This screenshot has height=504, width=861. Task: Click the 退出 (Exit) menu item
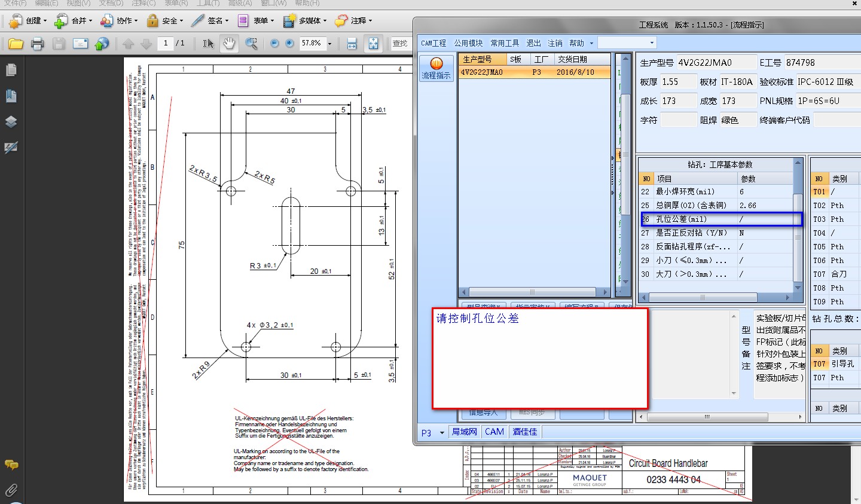tap(533, 43)
